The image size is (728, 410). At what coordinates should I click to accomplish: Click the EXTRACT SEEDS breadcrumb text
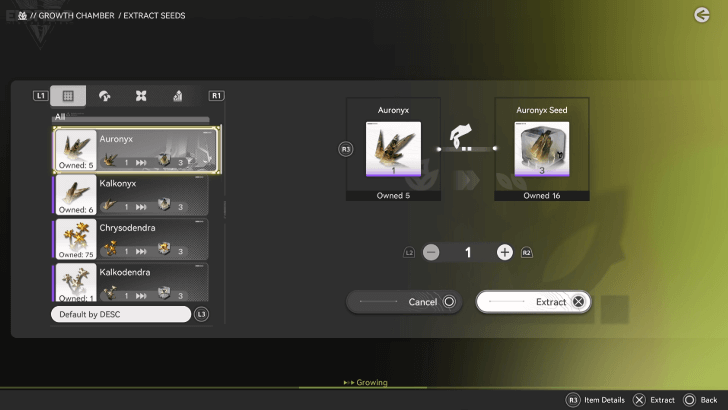click(154, 16)
